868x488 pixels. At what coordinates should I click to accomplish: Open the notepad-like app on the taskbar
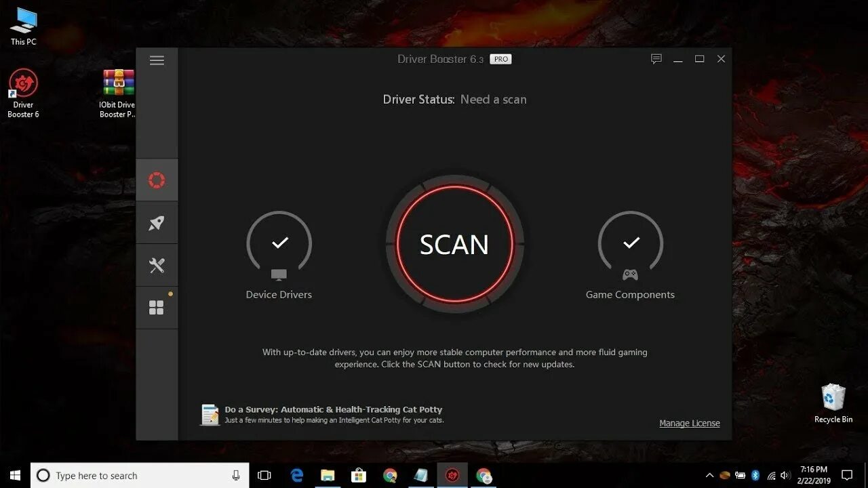click(x=420, y=476)
